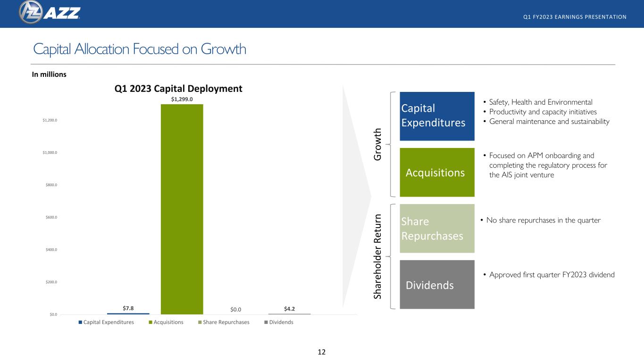Click the blue Capital Expenditures box
644x362 pixels.
(437, 116)
